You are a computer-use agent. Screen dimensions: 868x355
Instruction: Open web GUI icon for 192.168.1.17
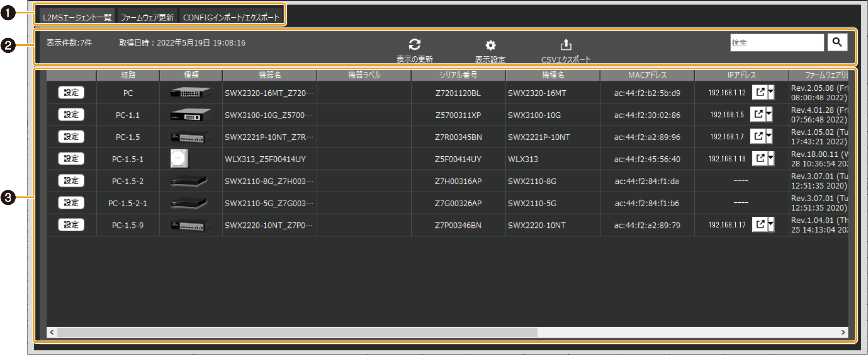[x=760, y=224]
